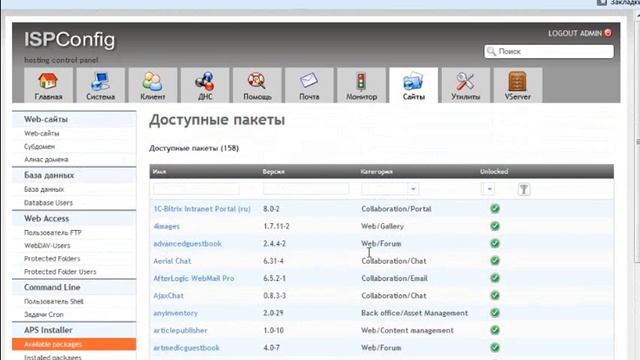Open the Unlocked filter dropdown
This screenshot has height=360, width=640.
click(488, 189)
